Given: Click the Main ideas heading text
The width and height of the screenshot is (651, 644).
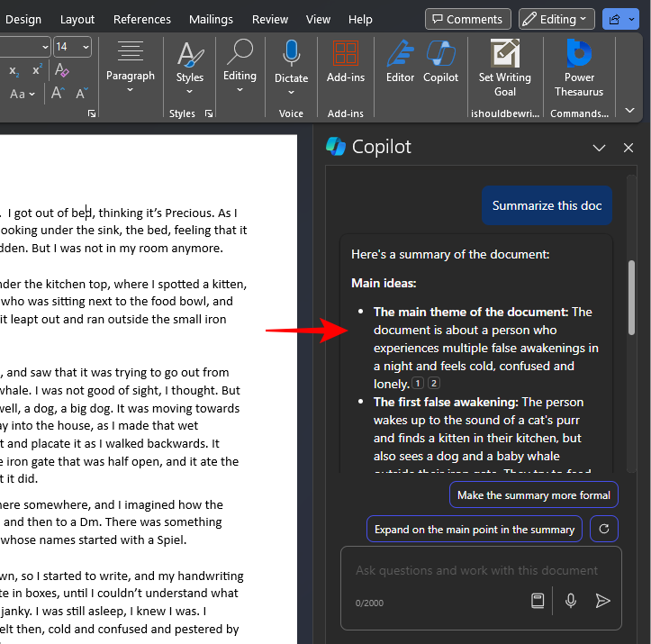Looking at the screenshot, I should 384,283.
